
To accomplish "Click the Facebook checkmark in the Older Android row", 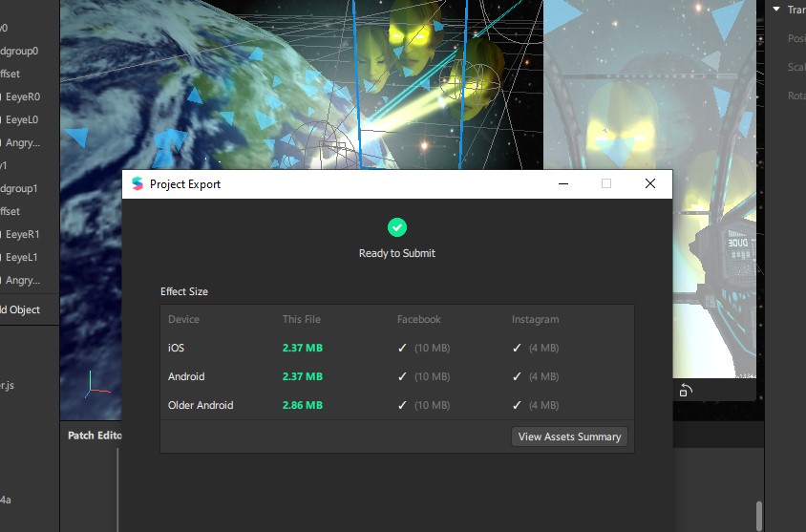I will tap(402, 406).
